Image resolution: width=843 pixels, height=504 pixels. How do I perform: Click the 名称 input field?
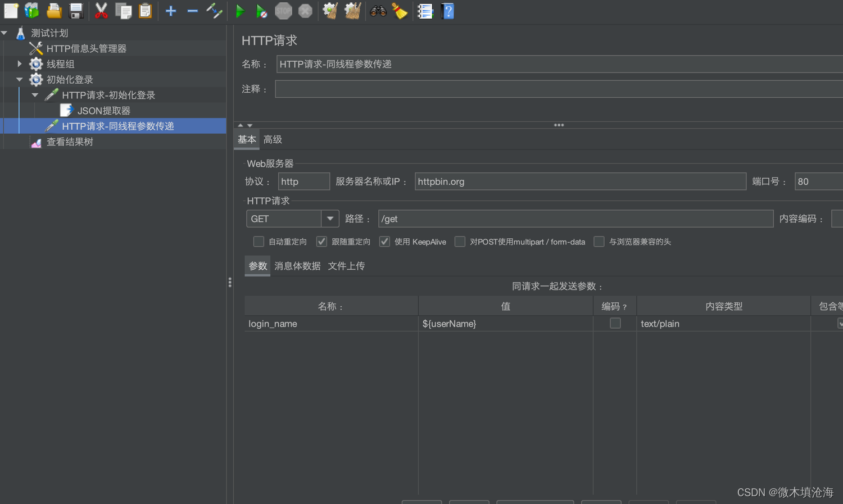click(560, 64)
